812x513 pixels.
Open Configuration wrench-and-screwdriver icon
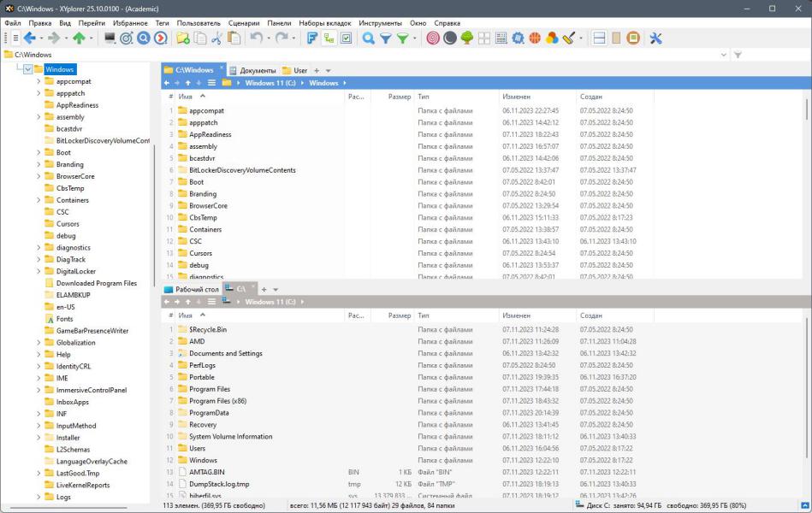point(655,38)
